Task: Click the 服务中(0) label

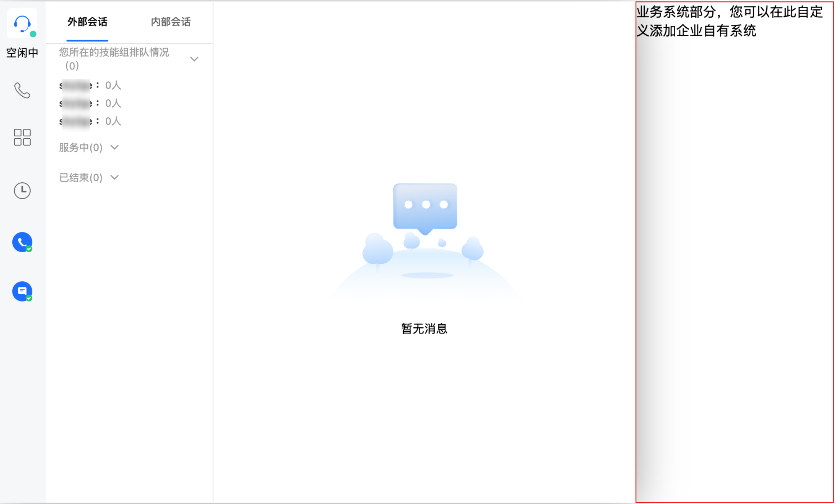Action: [81, 147]
